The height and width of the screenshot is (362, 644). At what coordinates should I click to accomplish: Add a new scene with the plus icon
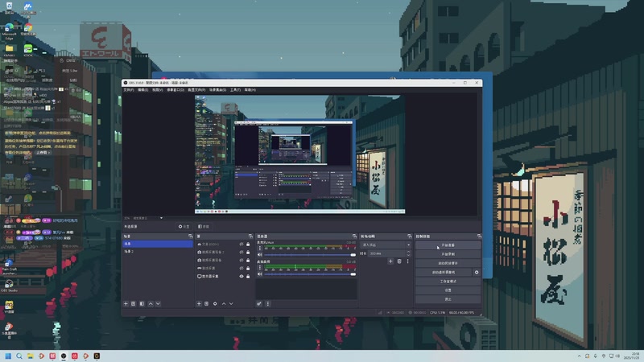pyautogui.click(x=126, y=304)
